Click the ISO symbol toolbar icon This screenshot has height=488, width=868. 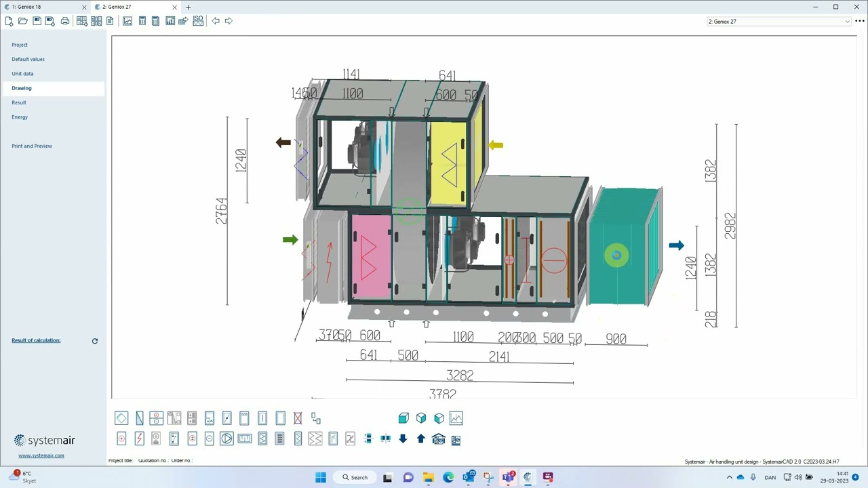(x=198, y=21)
